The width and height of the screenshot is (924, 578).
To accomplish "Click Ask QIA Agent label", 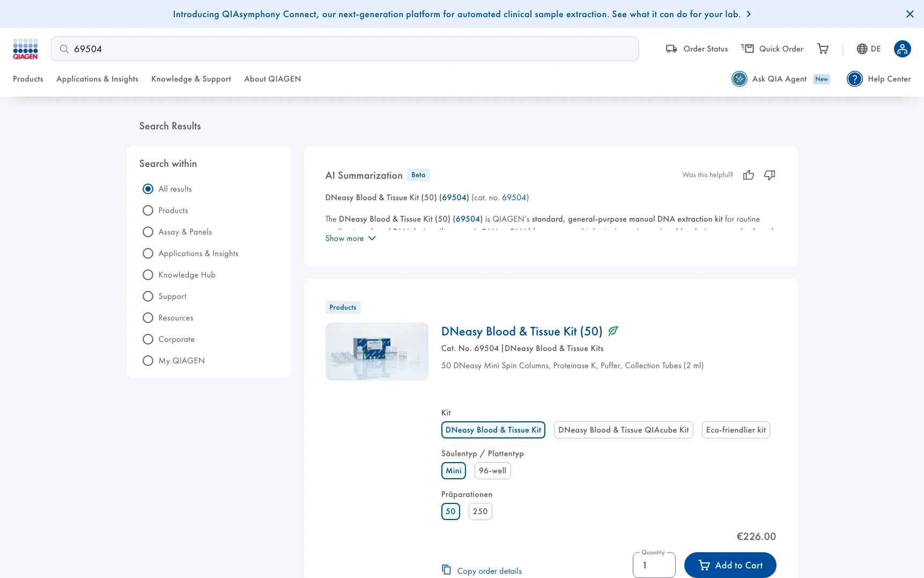I will pyautogui.click(x=779, y=79).
